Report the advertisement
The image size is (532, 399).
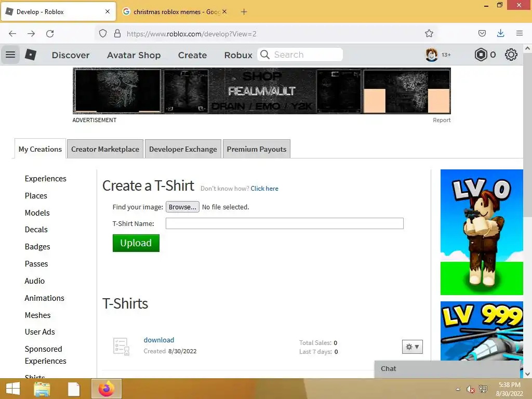tap(442, 120)
